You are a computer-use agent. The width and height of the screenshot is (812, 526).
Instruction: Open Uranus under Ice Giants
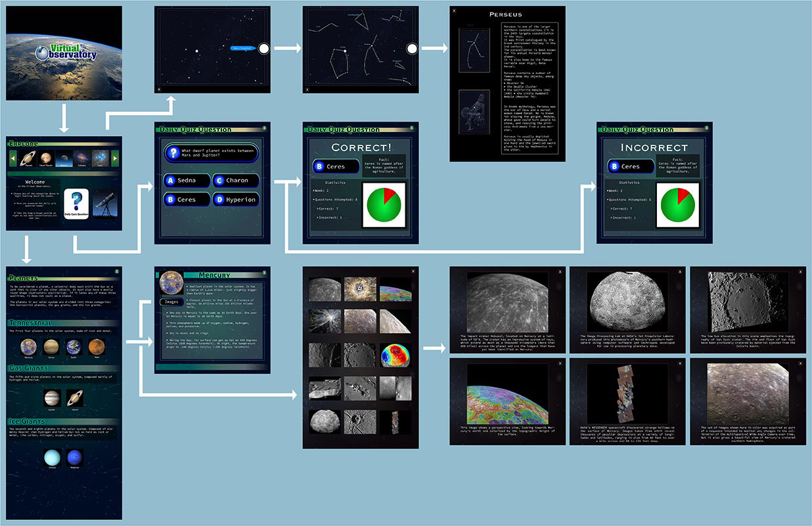[52, 456]
